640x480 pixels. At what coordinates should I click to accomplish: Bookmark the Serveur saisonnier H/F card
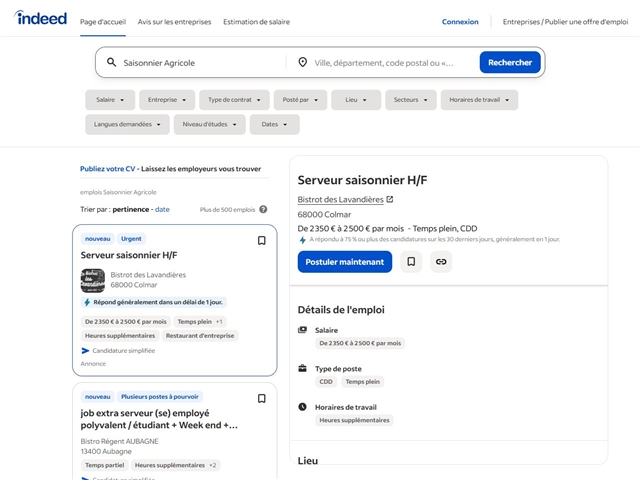[262, 240]
